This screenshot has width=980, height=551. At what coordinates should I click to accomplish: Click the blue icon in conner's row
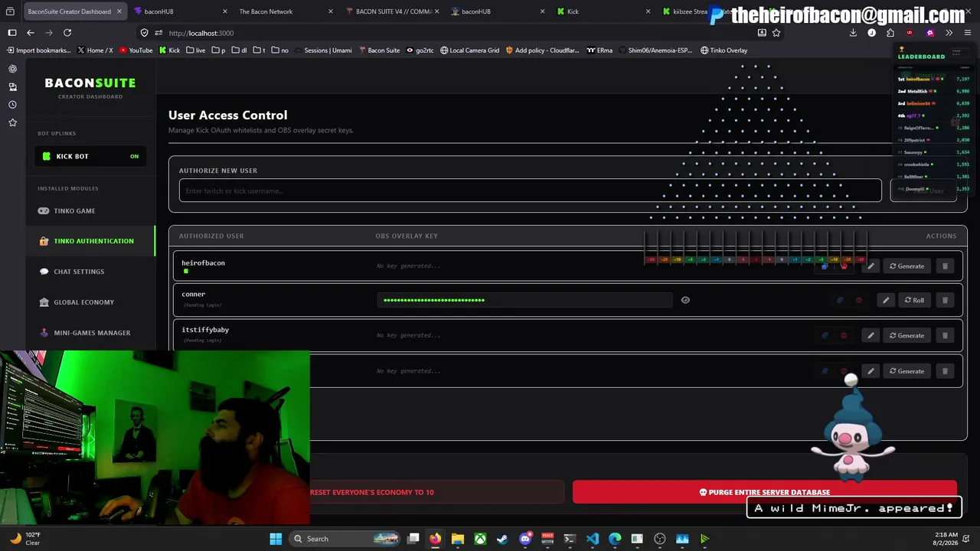[x=840, y=300]
